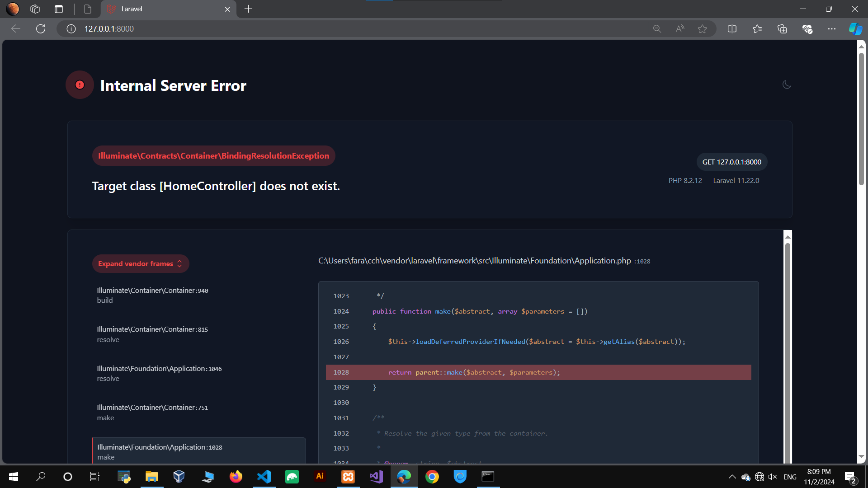868x488 pixels.
Task: Open Read aloud from address bar
Action: click(679, 28)
